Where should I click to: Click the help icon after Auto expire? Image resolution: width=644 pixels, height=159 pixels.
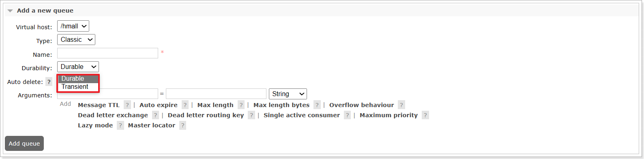pos(185,105)
